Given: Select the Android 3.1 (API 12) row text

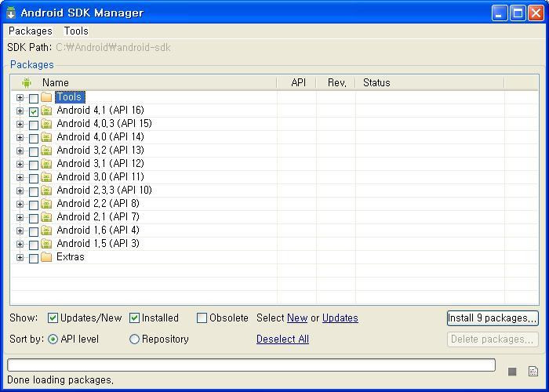Looking at the screenshot, I should (x=100, y=163).
